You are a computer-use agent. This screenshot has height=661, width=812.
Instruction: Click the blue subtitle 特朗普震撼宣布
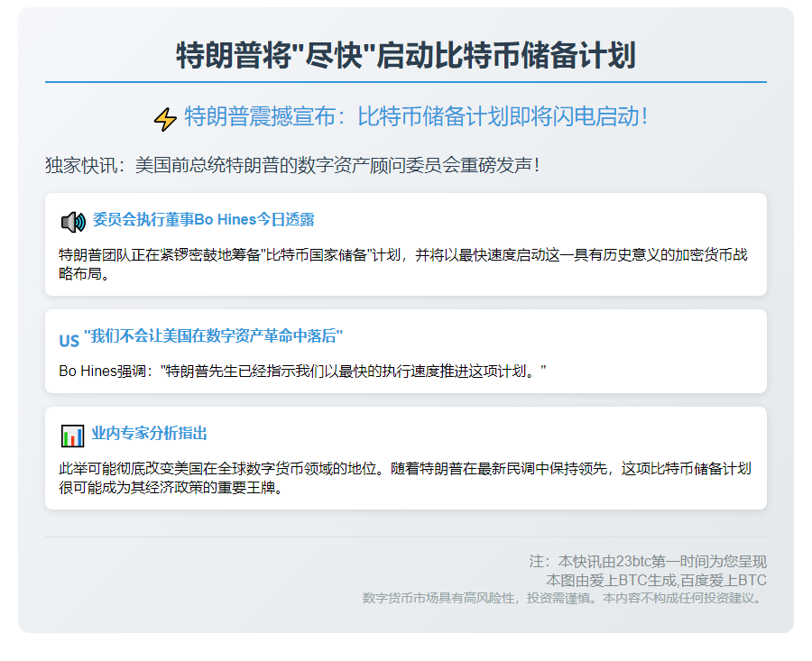(415, 116)
